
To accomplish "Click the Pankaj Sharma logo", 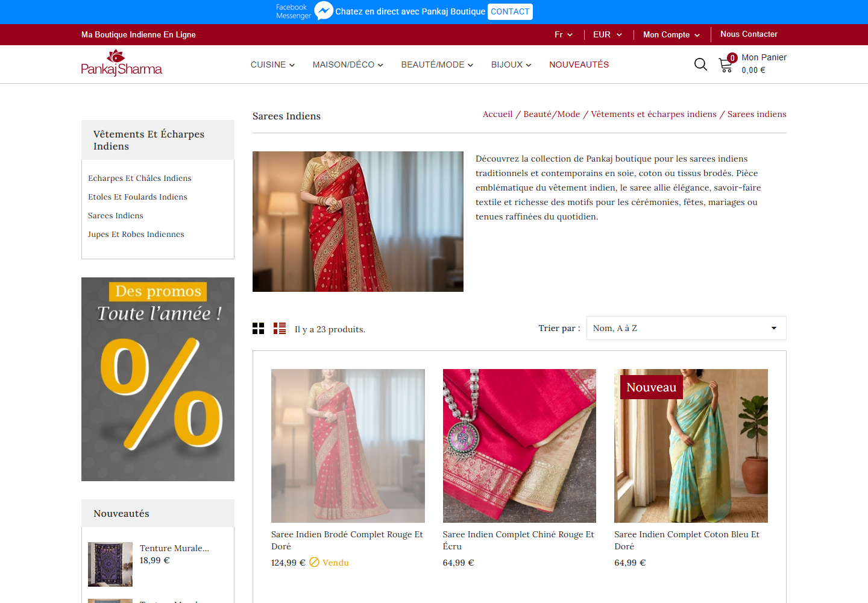I will click(122, 63).
